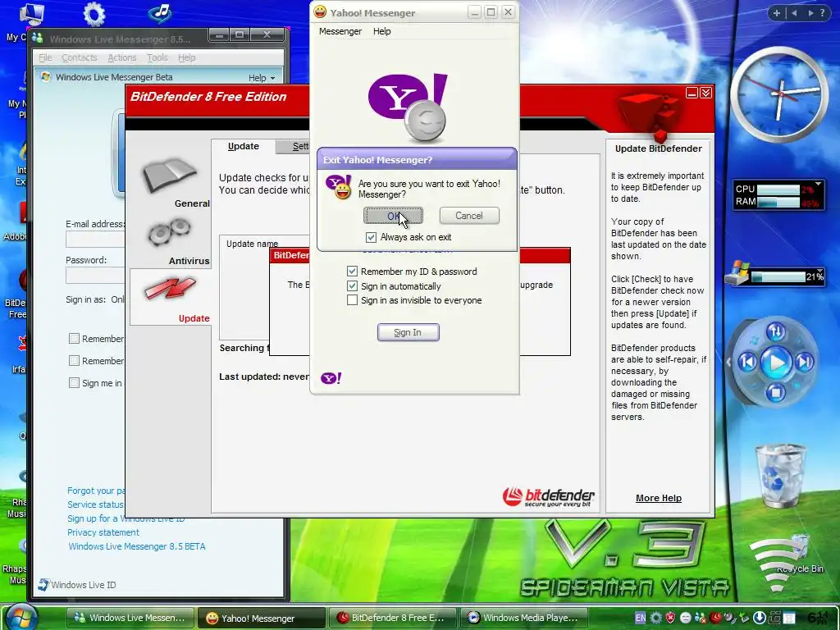The width and height of the screenshot is (840, 630).
Task: Click the Windows Start orb
Action: click(x=21, y=617)
